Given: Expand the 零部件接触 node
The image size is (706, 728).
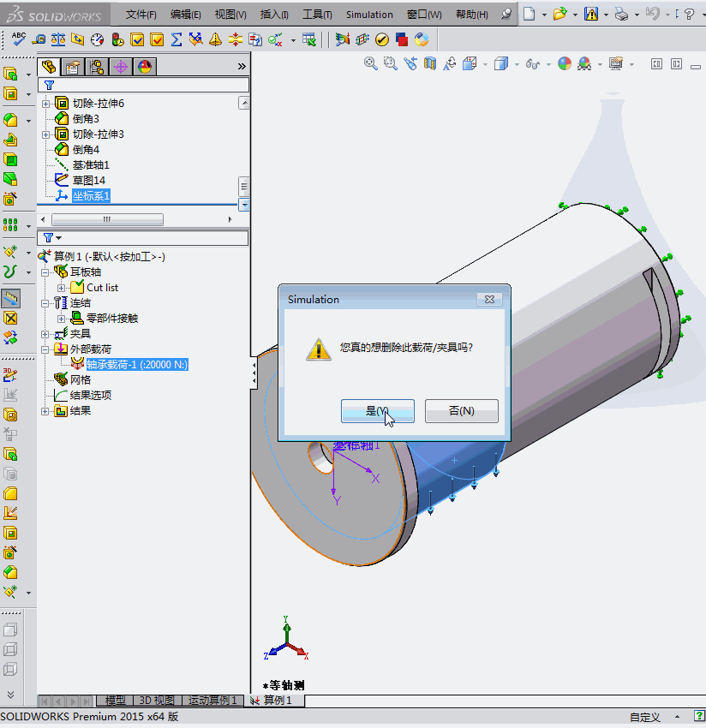Looking at the screenshot, I should pos(61,319).
